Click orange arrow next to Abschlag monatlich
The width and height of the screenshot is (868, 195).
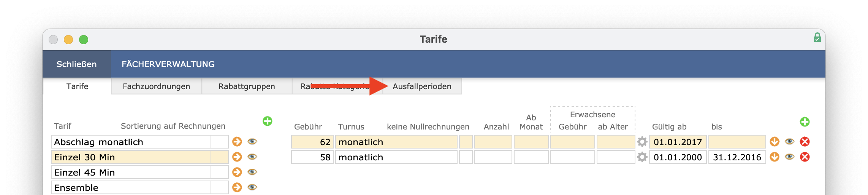pos(237,142)
